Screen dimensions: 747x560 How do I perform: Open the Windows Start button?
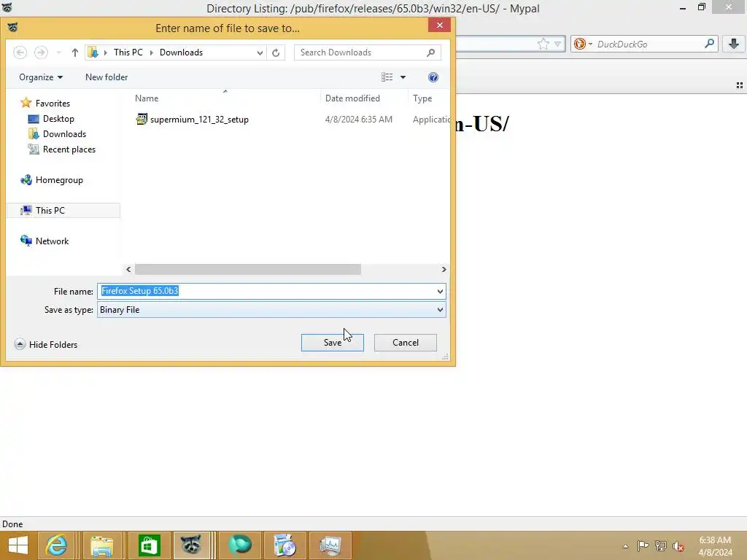tap(18, 545)
